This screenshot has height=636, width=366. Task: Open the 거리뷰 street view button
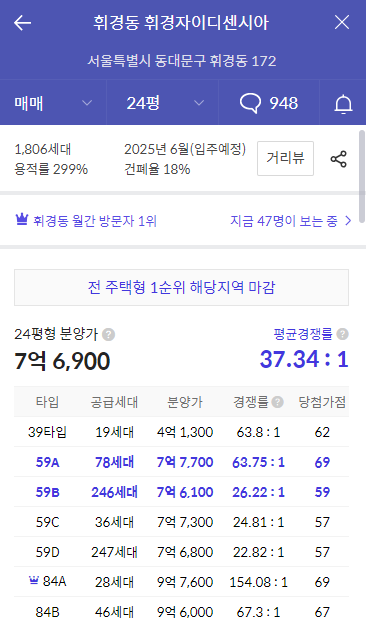285,158
